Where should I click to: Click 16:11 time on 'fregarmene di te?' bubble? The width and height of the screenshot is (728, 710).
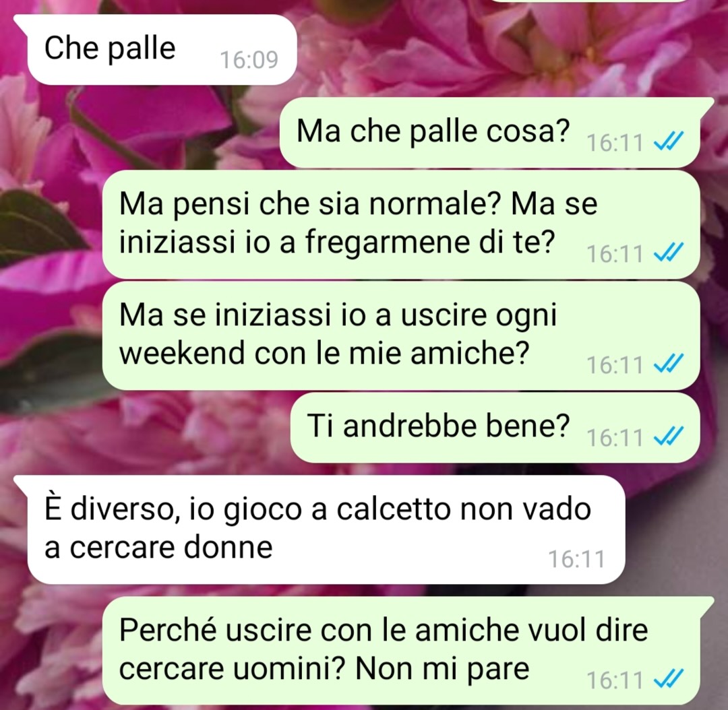(x=615, y=254)
